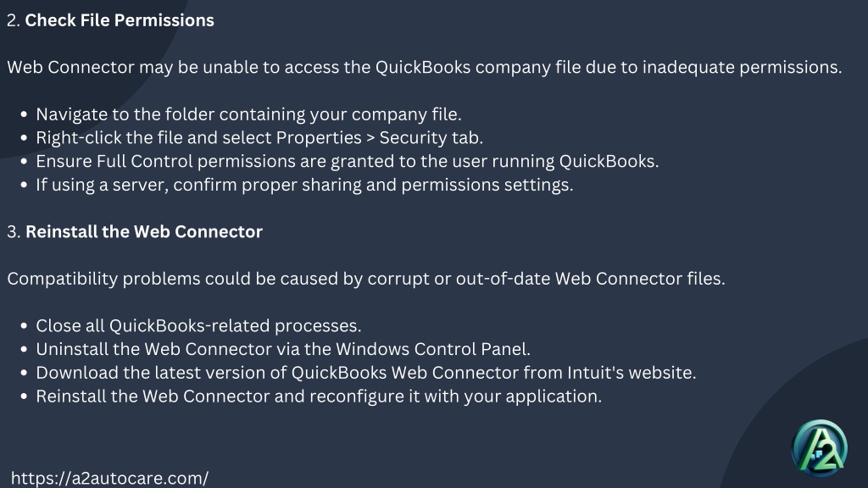
Task: Select the 'If using a server' bullet
Action: pyautogui.click(x=304, y=185)
